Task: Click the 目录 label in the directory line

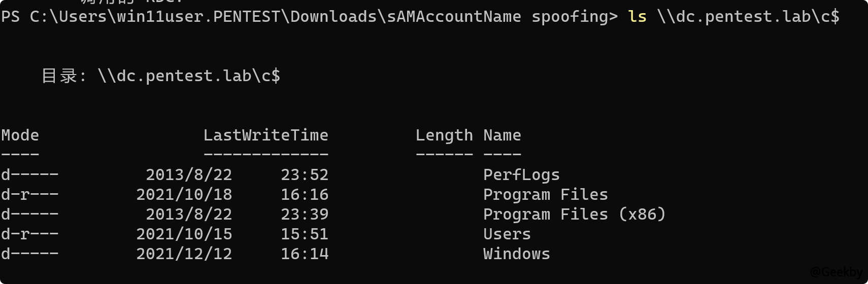Action: 59,76
